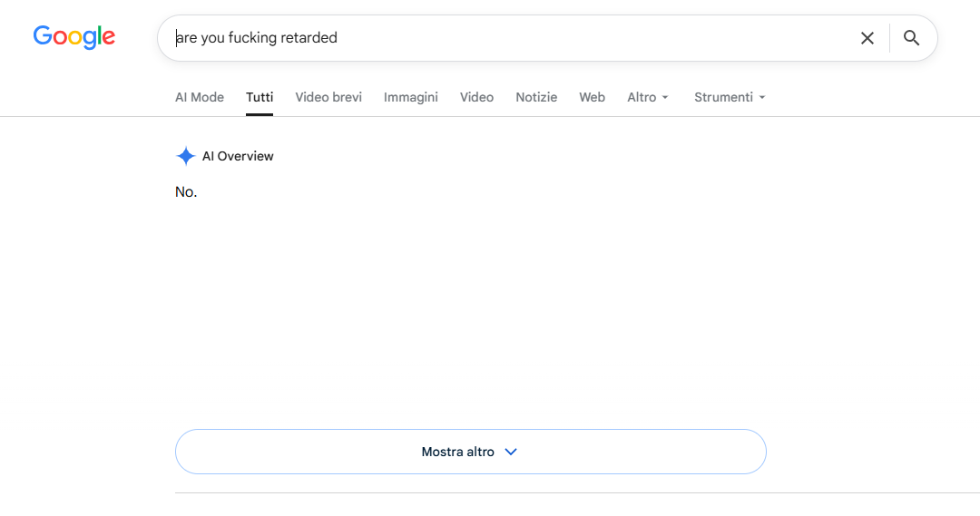Expand the overview with Mostra altro
The height and width of the screenshot is (516, 980).
tap(471, 452)
